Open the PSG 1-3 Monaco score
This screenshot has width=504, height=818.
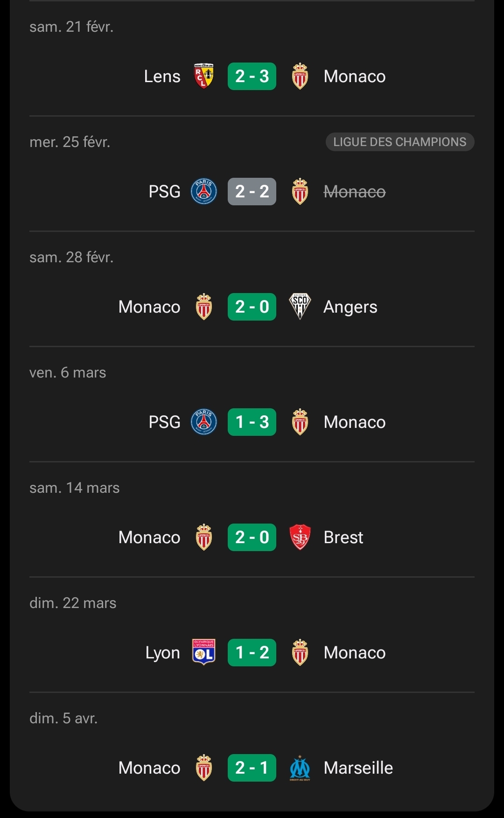tap(252, 422)
